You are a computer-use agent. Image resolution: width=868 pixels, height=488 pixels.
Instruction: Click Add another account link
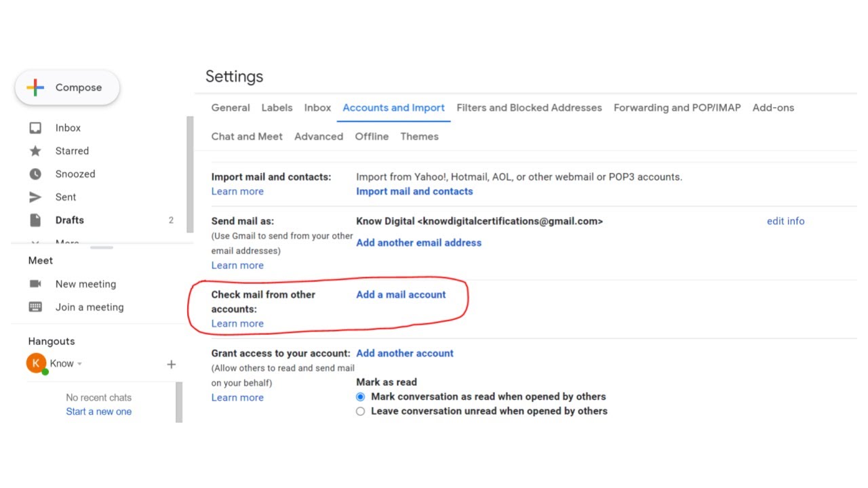405,353
